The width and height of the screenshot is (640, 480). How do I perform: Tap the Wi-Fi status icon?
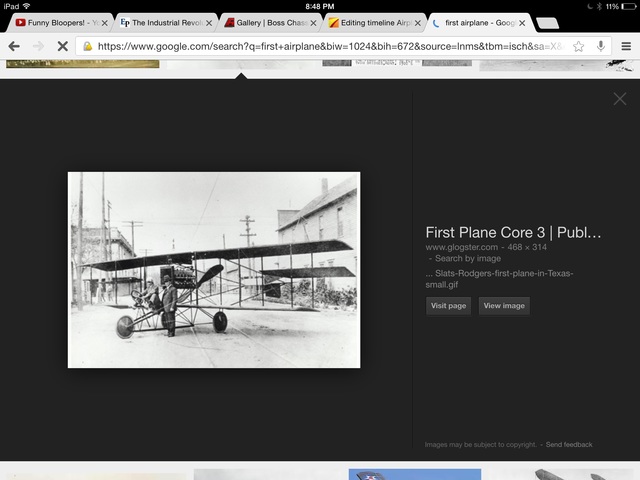tap(27, 6)
